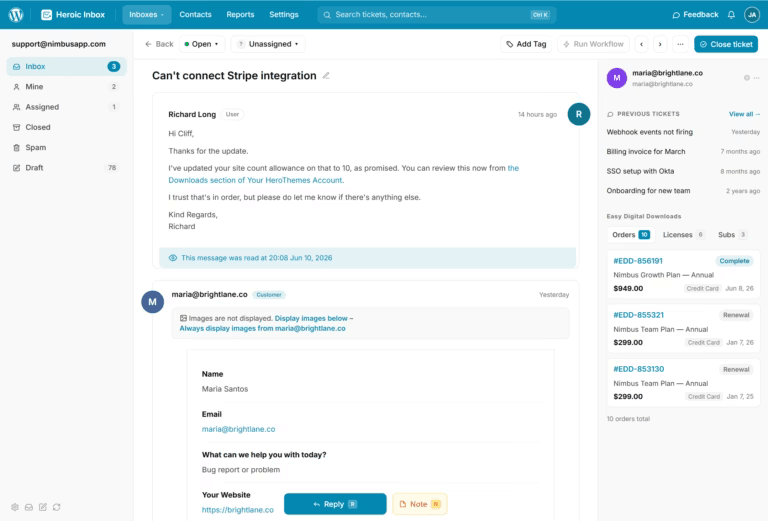The width and height of the screenshot is (768, 521).
Task: Switch to the Orders tab
Action: click(631, 235)
